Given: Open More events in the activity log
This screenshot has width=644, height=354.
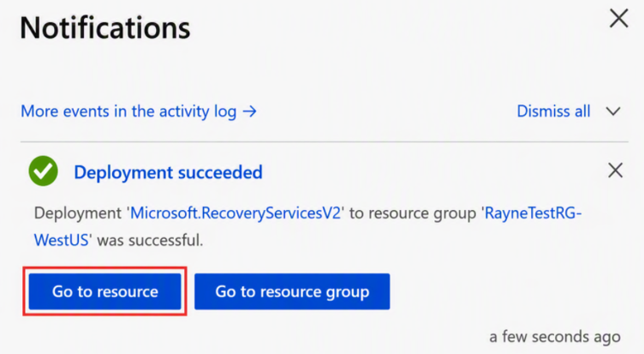Looking at the screenshot, I should (139, 111).
